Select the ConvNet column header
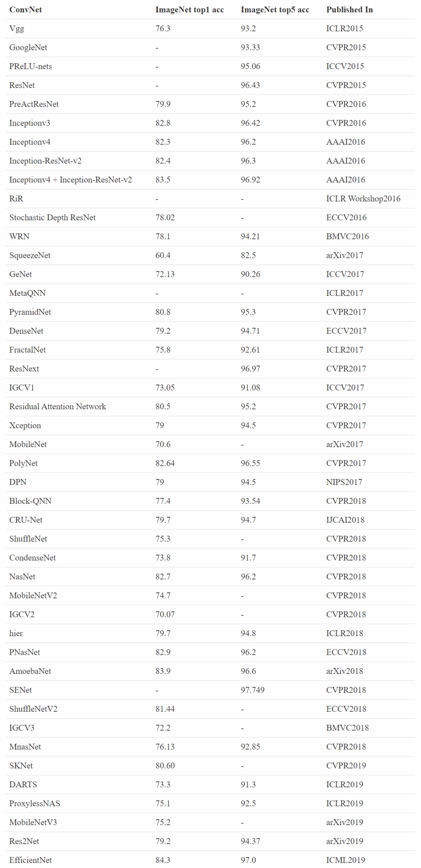This screenshot has width=421, height=868. pyautogui.click(x=25, y=10)
